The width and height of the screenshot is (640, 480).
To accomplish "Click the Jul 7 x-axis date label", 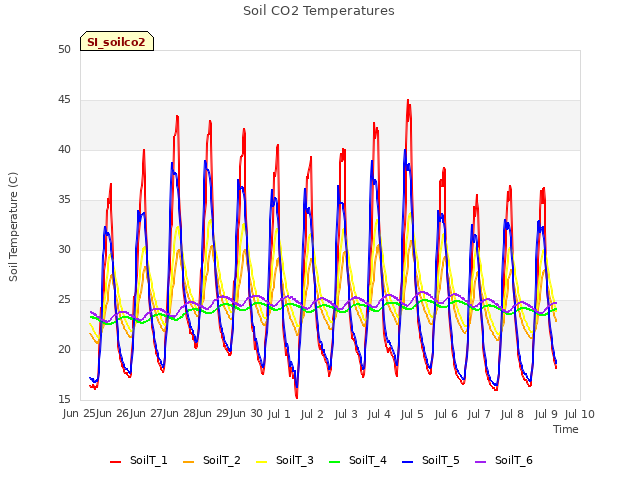I will [479, 414].
